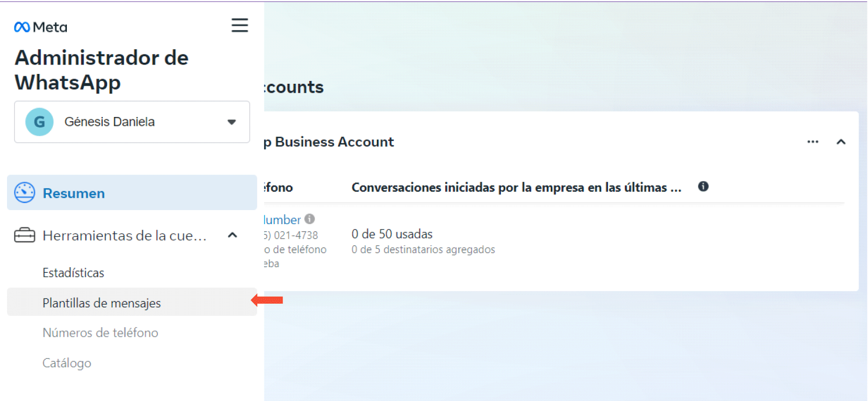Click the Meta logo
Viewport: 868px width, 401px height.
pyautogui.click(x=41, y=27)
